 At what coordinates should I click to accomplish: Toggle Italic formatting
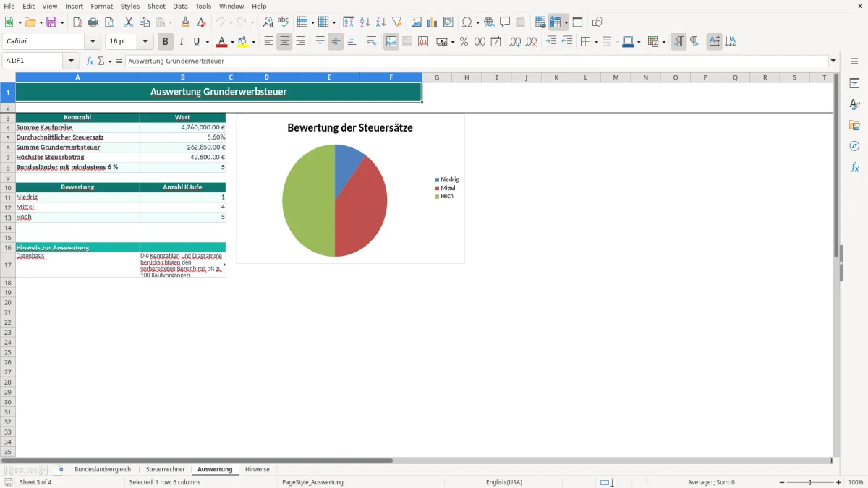(181, 42)
